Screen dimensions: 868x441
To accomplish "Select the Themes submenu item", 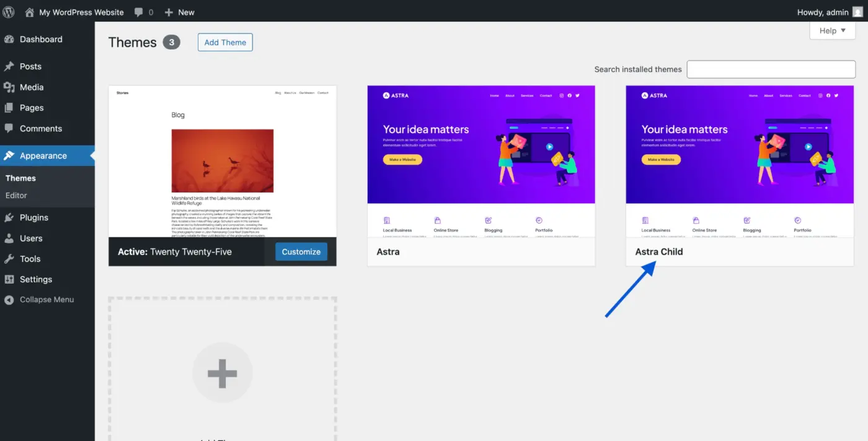I will click(x=20, y=178).
